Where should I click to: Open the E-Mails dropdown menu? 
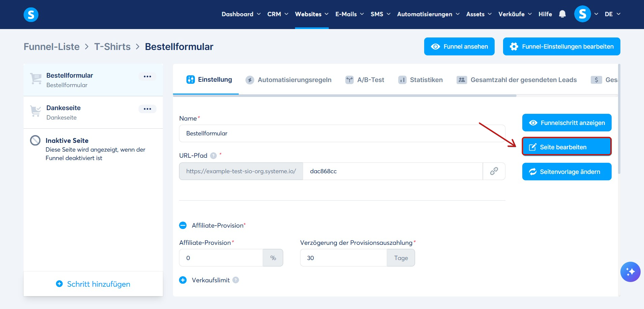coord(349,14)
